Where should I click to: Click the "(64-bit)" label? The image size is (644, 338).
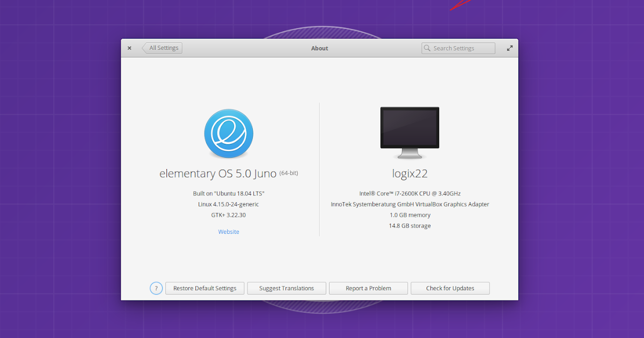[x=289, y=173]
